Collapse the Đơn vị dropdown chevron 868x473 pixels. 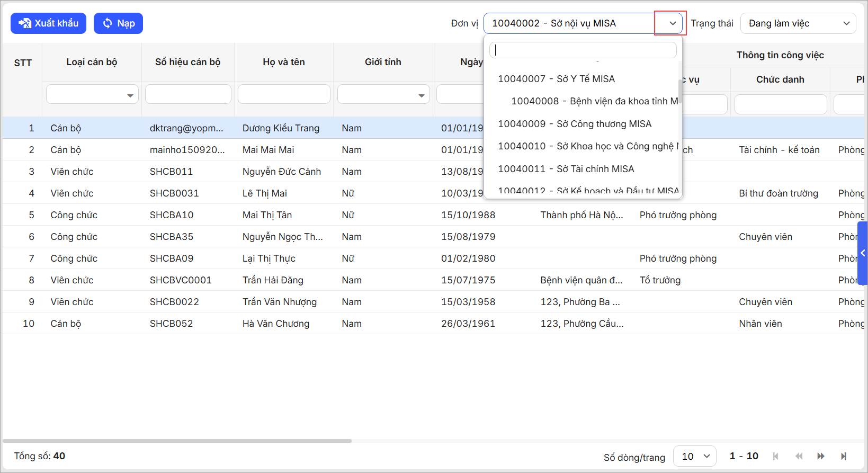click(x=672, y=23)
